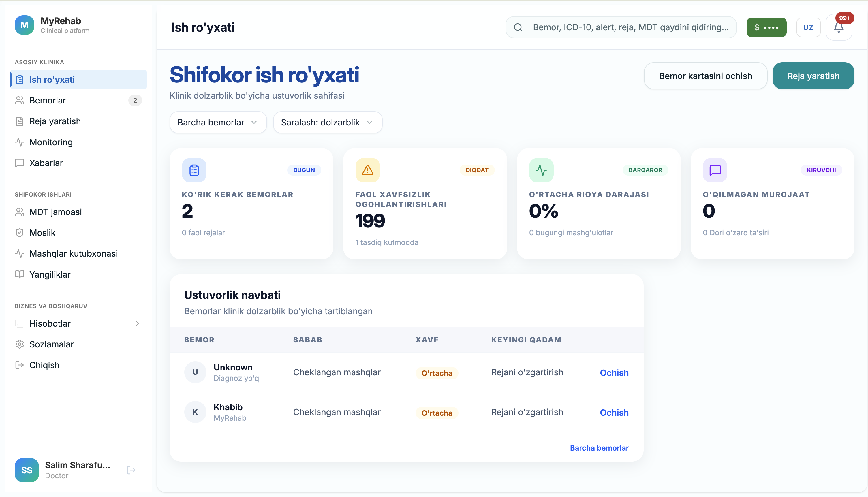
Task: Open the notifications bell icon
Action: pos(839,27)
